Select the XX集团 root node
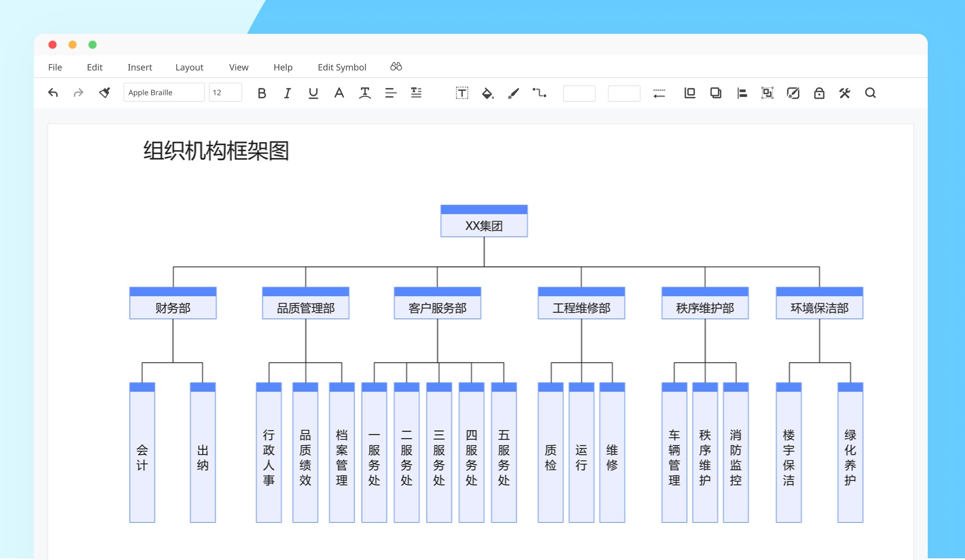 484,221
